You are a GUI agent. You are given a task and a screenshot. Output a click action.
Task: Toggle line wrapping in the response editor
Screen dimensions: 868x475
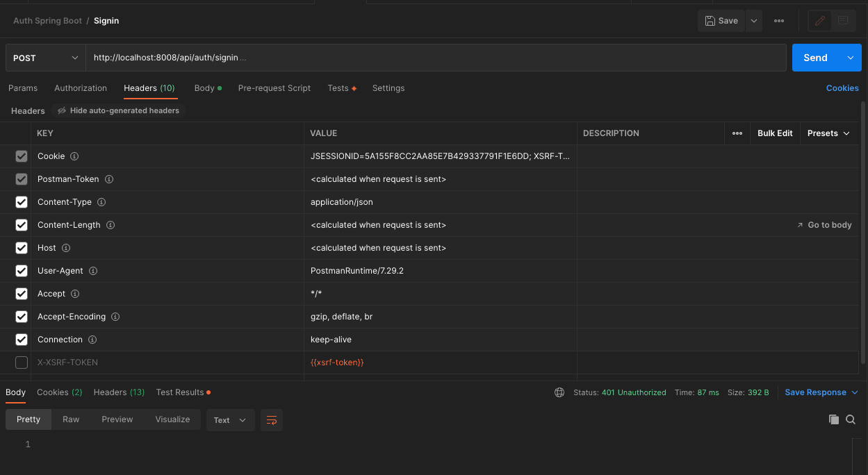tap(271, 420)
